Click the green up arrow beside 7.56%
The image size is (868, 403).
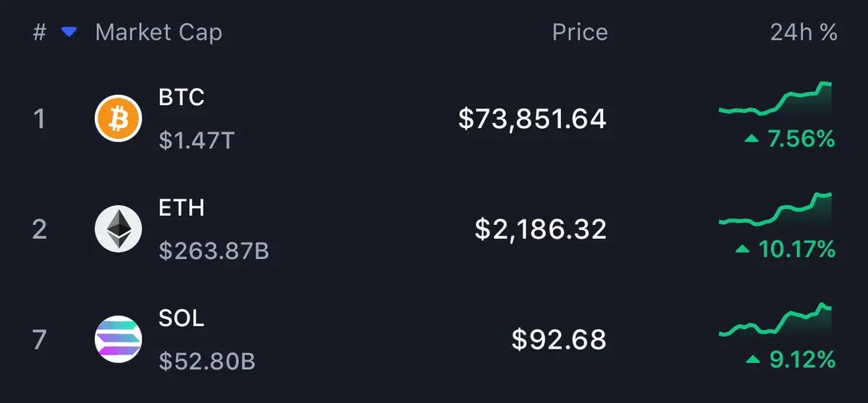(x=752, y=138)
